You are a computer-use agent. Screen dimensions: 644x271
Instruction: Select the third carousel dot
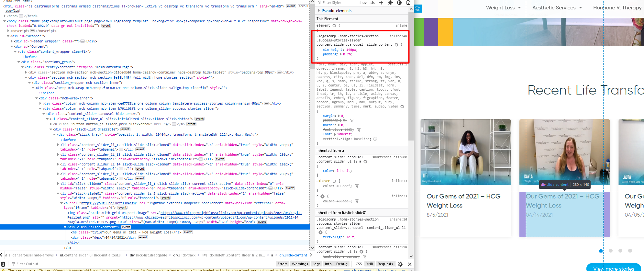tap(620, 251)
